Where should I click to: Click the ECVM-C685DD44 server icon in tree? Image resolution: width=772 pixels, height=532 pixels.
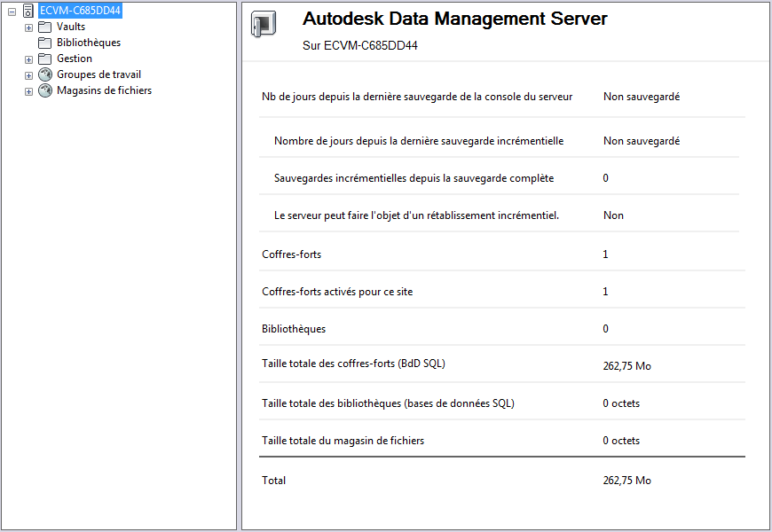click(x=28, y=11)
